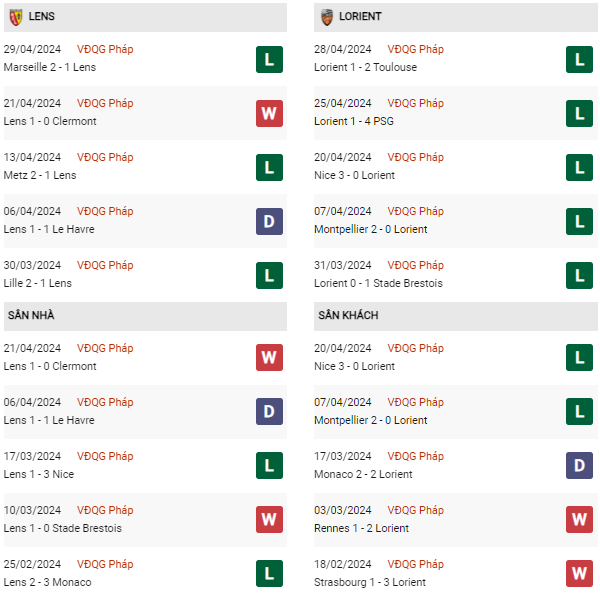Viewport: 600px width, 594px height.
Task: Open the LENS team header
Action: click(x=44, y=17)
